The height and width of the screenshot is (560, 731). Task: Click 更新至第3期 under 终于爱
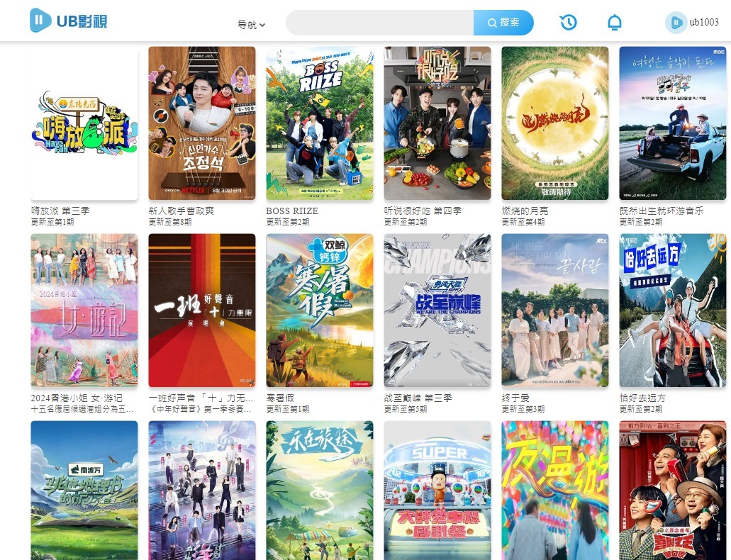click(x=523, y=410)
